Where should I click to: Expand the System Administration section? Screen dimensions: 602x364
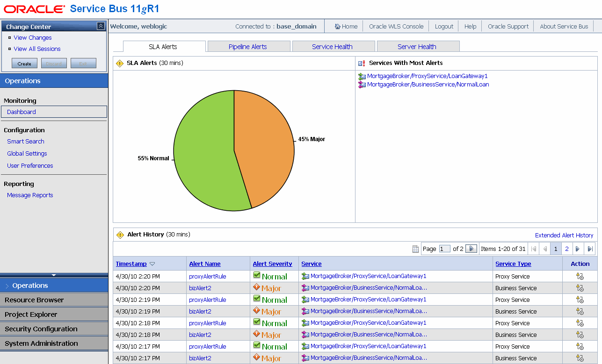pyautogui.click(x=54, y=343)
